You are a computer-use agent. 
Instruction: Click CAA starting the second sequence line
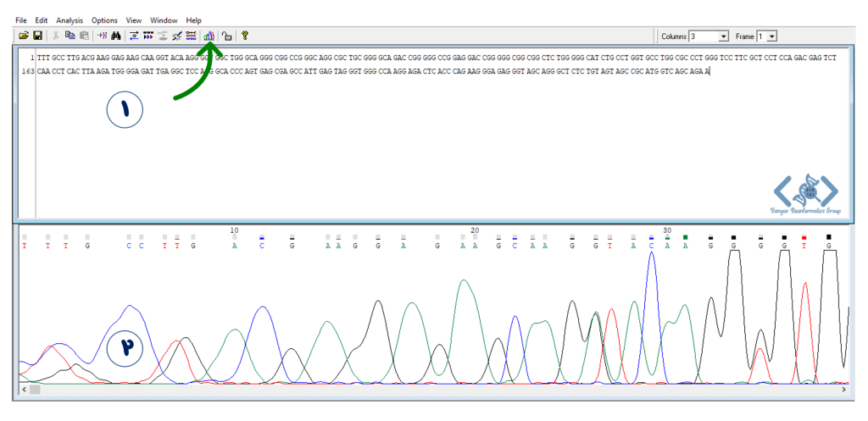[x=43, y=71]
